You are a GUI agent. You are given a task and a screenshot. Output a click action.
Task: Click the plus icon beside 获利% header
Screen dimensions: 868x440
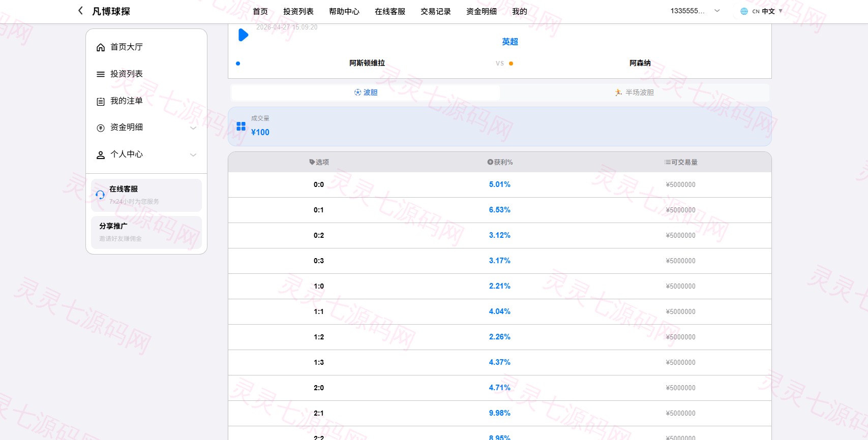tap(490, 162)
